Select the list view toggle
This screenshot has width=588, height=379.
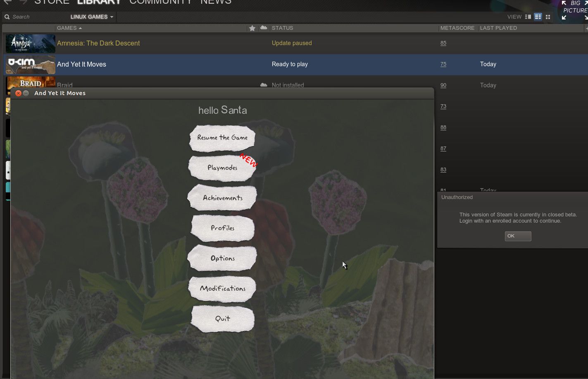tap(538, 17)
